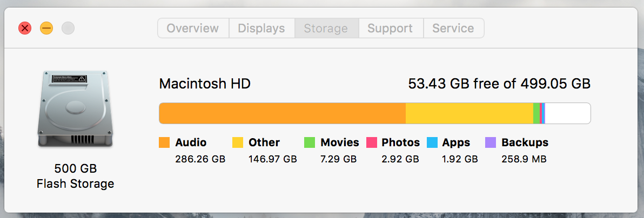Switch to the Overview tab
Image resolution: width=644 pixels, height=218 pixels.
pos(193,29)
